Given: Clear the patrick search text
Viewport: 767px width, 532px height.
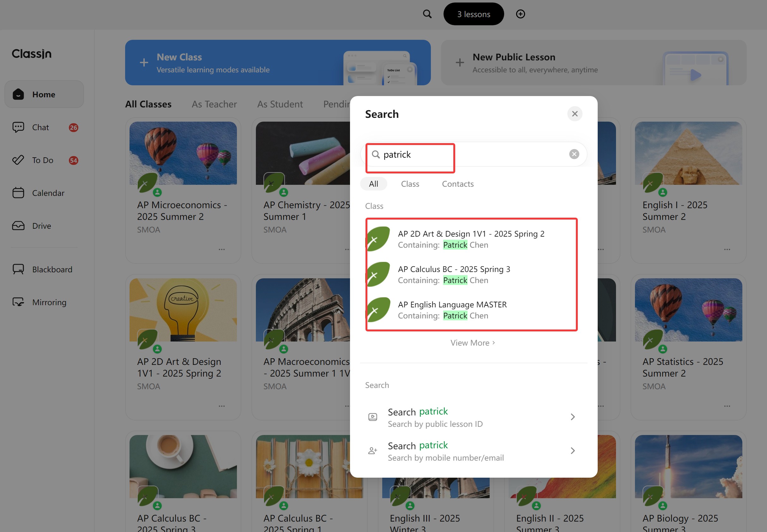Looking at the screenshot, I should [574, 154].
